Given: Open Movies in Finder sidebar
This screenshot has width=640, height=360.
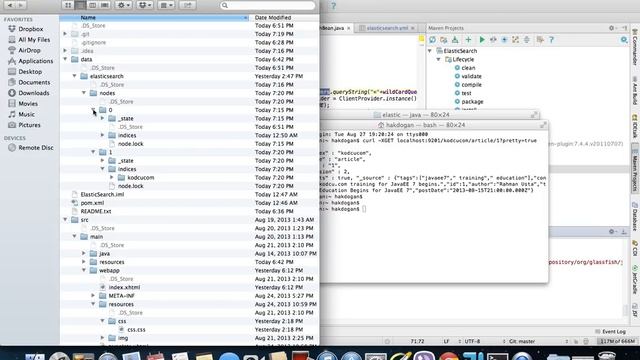Looking at the screenshot, I should [x=23, y=104].
